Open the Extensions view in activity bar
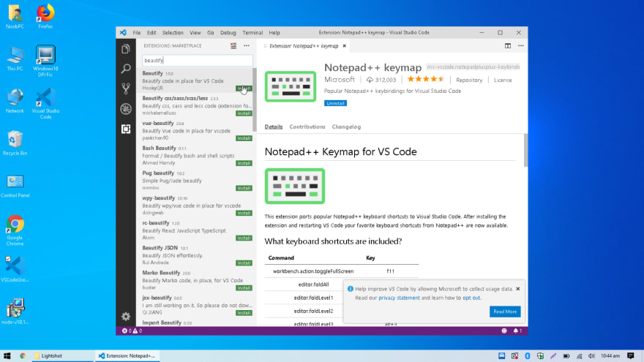644x362 pixels. point(126,129)
